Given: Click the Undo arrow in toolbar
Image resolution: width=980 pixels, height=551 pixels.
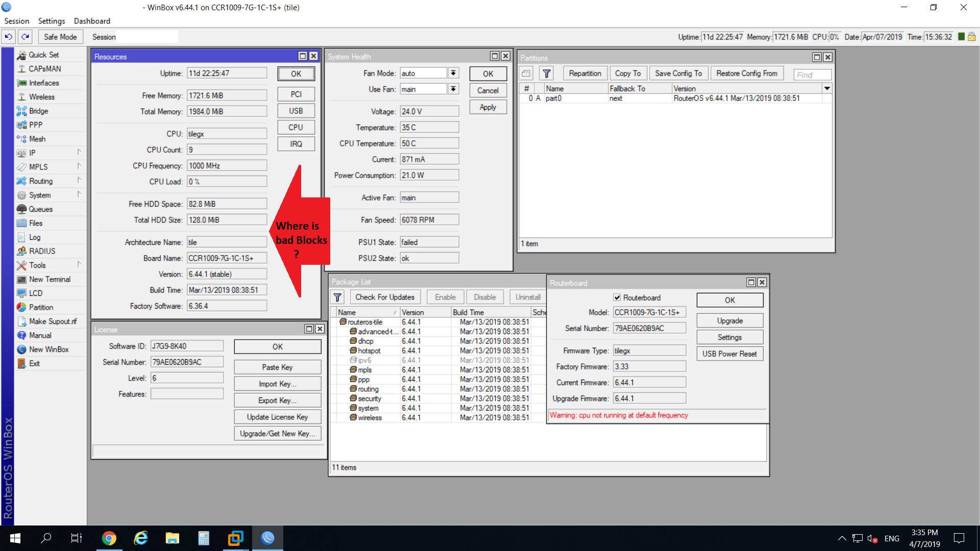Looking at the screenshot, I should tap(9, 37).
